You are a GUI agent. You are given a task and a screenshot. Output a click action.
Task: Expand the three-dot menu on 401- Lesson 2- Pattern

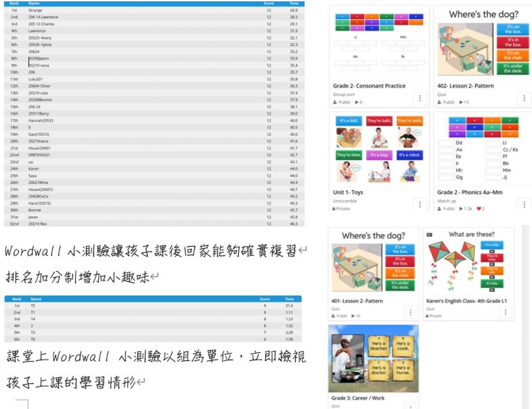(x=411, y=312)
